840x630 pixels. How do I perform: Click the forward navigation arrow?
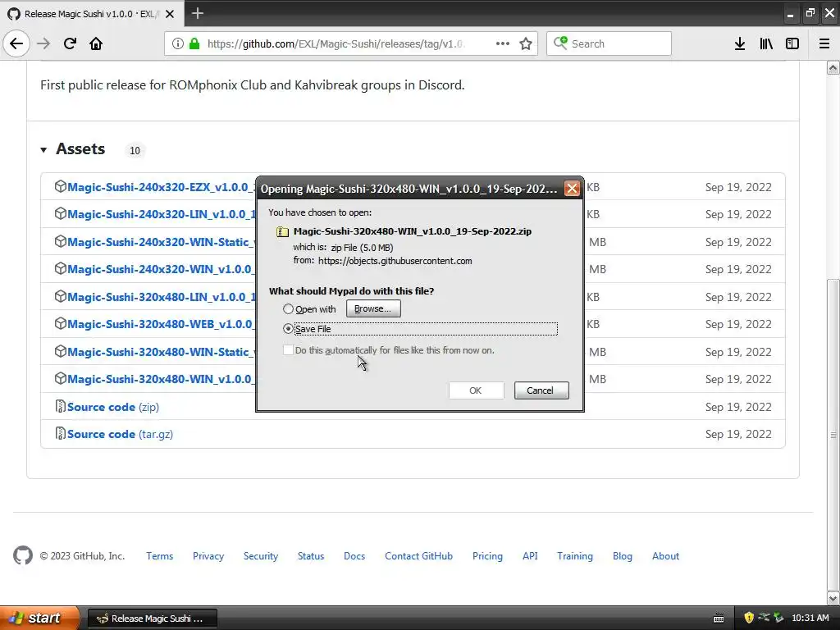click(43, 43)
